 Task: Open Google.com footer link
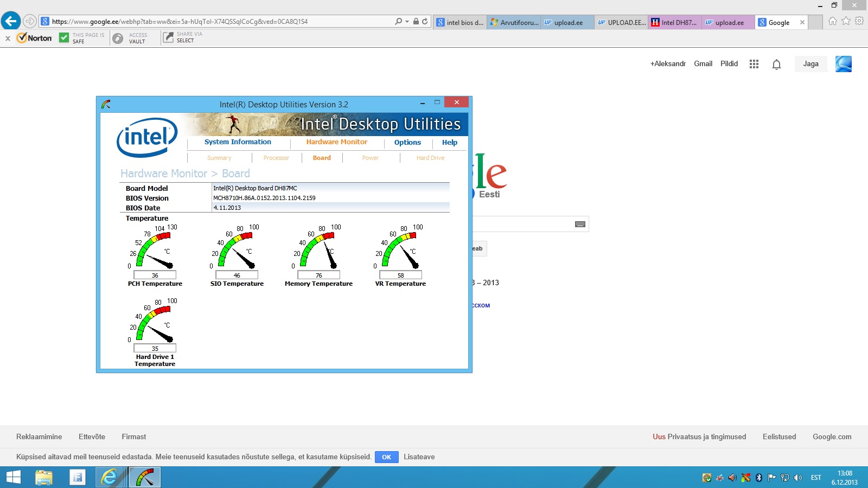[x=832, y=436]
